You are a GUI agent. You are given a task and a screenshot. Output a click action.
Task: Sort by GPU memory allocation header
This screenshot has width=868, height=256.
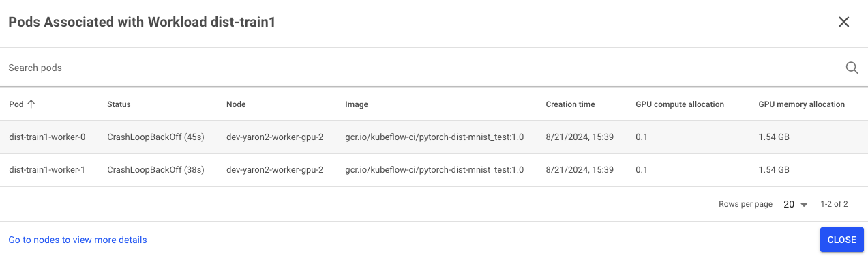801,104
